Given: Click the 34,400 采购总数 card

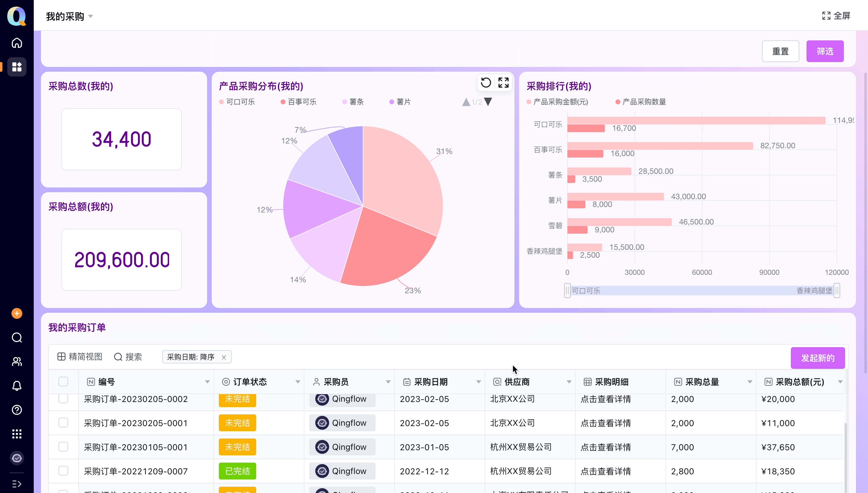Looking at the screenshot, I should click(121, 139).
